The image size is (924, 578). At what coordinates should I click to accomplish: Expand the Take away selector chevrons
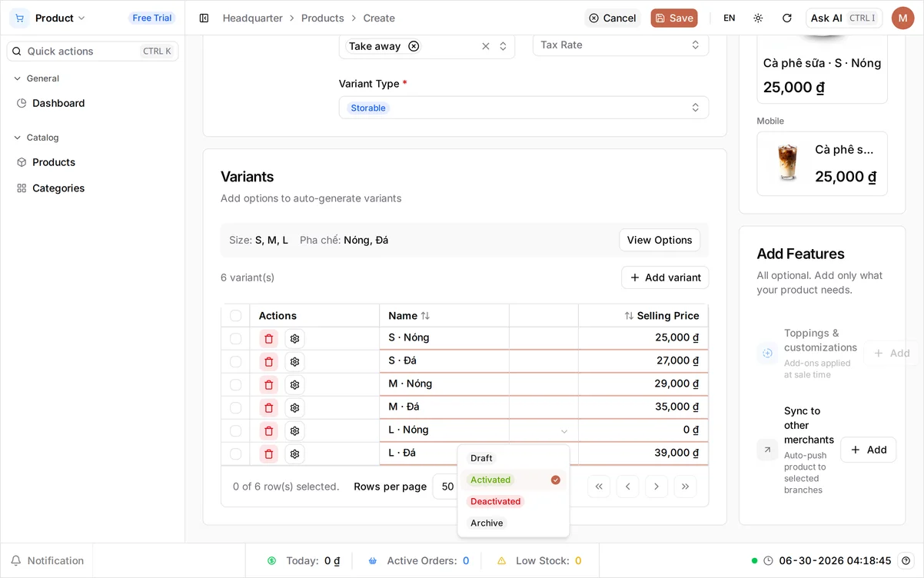tap(503, 46)
